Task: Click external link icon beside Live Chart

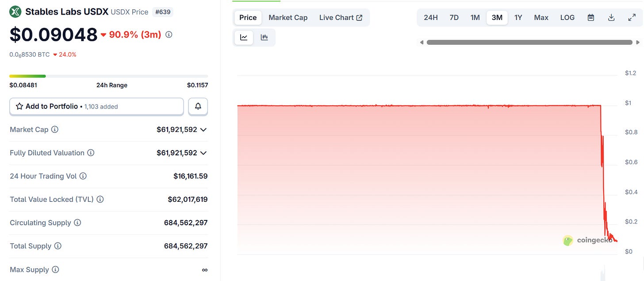Action: [x=360, y=18]
